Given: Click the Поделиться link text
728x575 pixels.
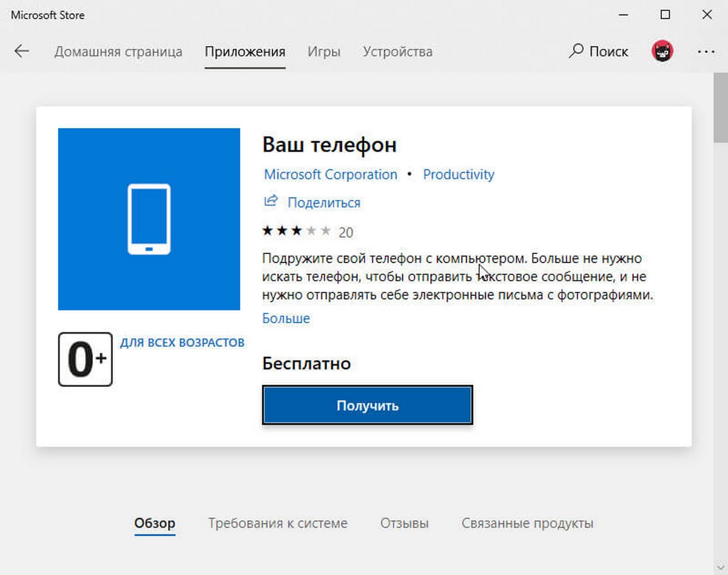Looking at the screenshot, I should pos(324,203).
